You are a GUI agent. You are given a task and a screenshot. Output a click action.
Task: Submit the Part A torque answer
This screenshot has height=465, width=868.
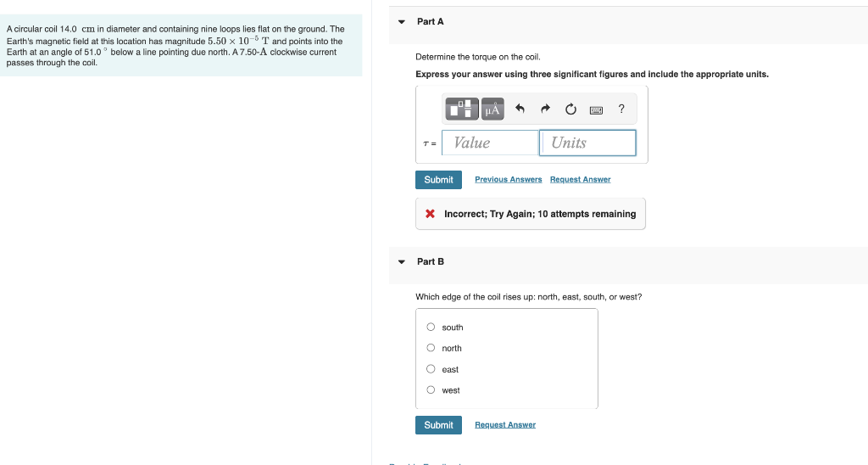438,180
